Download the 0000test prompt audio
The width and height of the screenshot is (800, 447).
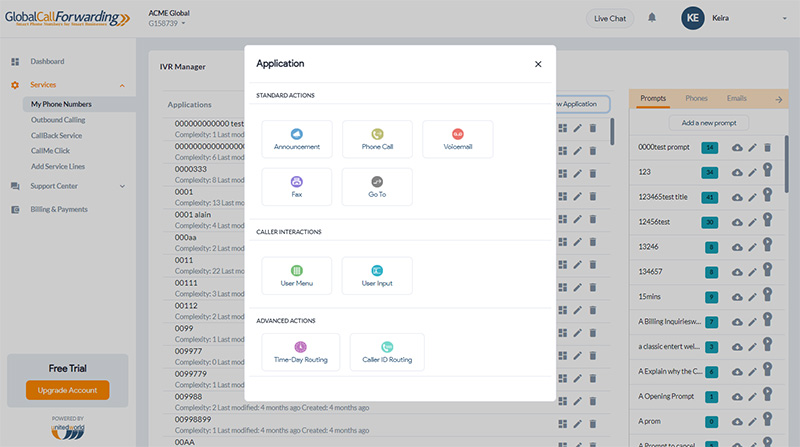coord(737,147)
